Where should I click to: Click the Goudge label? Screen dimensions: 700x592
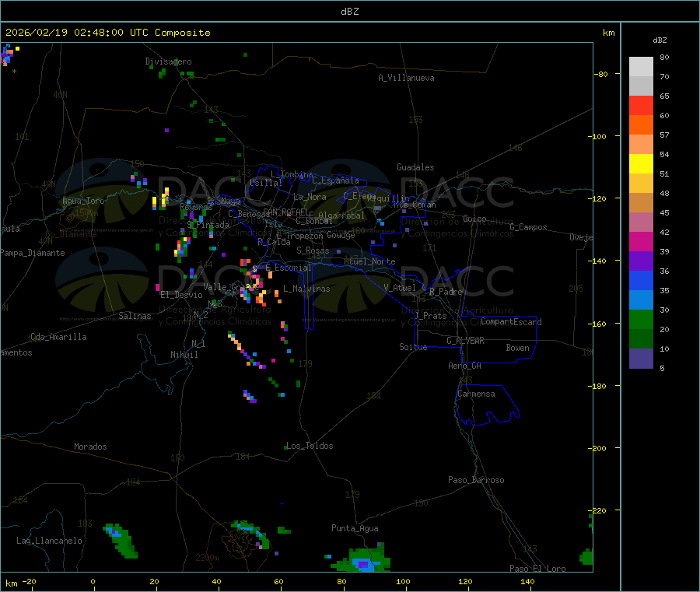click(x=341, y=235)
